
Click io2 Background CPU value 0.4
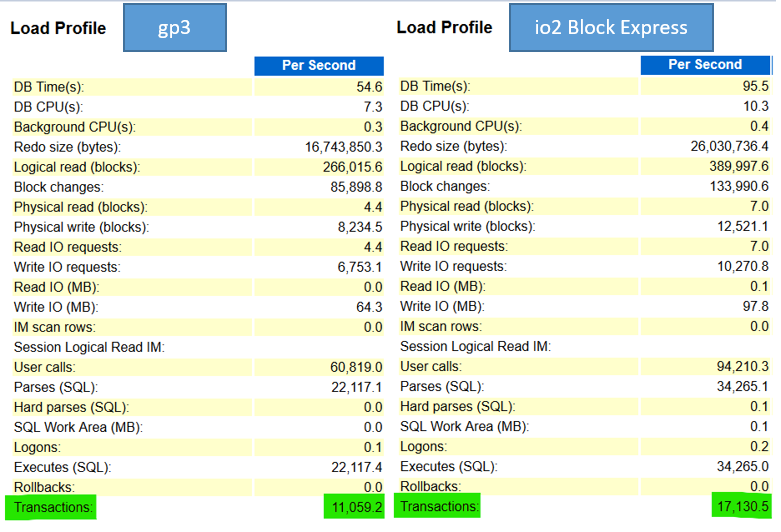tap(760, 126)
